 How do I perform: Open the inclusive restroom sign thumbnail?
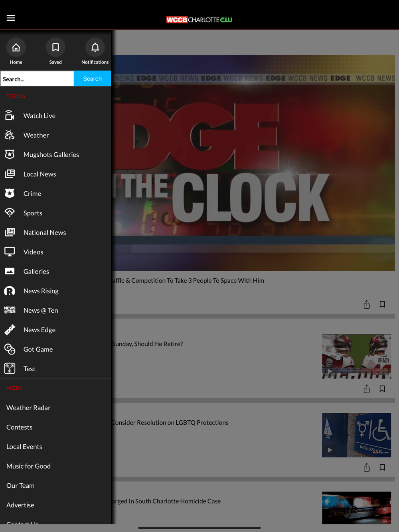pyautogui.click(x=356, y=435)
